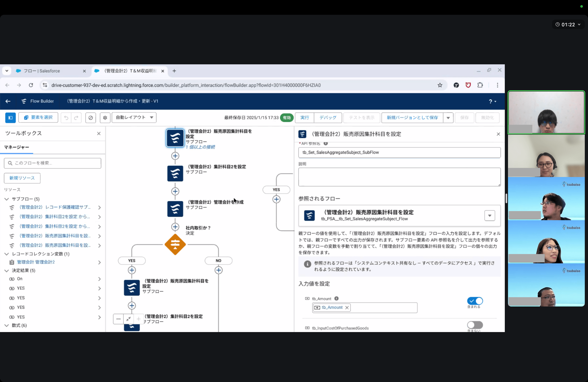
Task: Select the top 販売原因集計科目を設定 subflow node
Action: point(175,138)
